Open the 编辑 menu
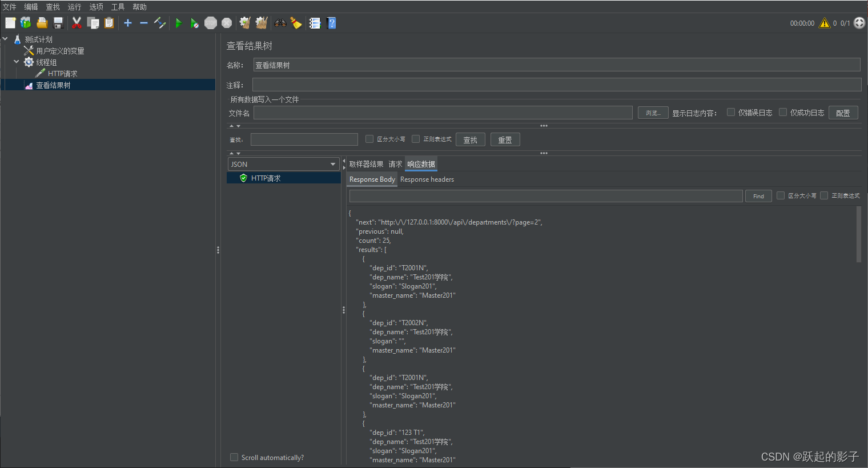 [x=31, y=7]
